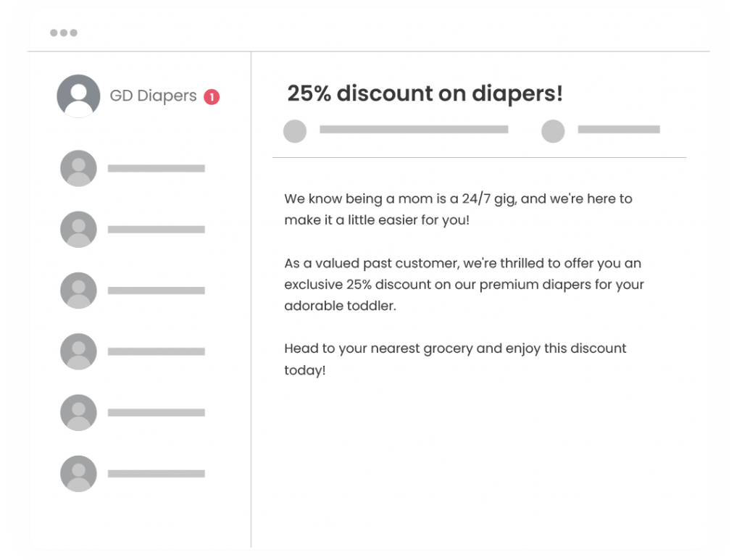The height and width of the screenshot is (560, 742).
Task: Click the 'Head to your nearest grocery' paragraph
Action: [x=455, y=359]
